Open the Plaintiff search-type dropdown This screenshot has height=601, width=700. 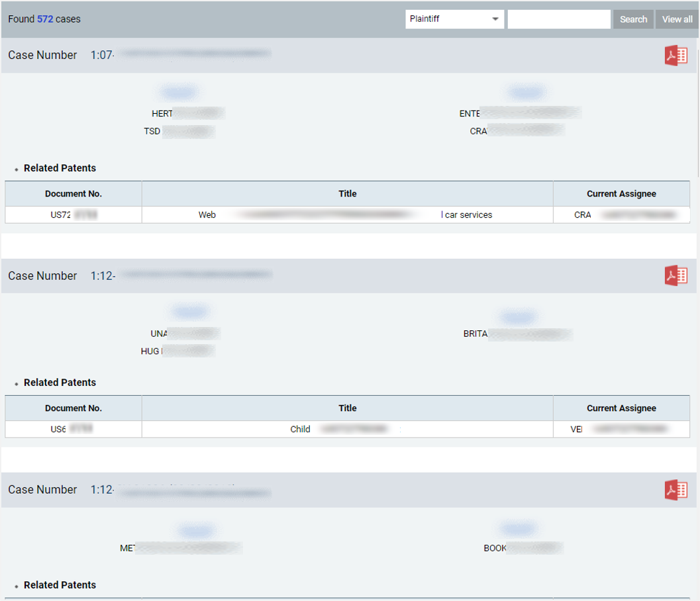454,19
